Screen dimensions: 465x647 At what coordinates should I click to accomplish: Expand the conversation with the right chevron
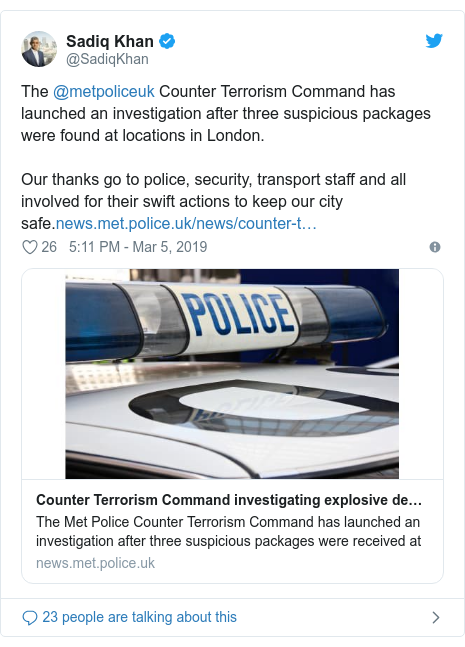pyautogui.click(x=436, y=617)
